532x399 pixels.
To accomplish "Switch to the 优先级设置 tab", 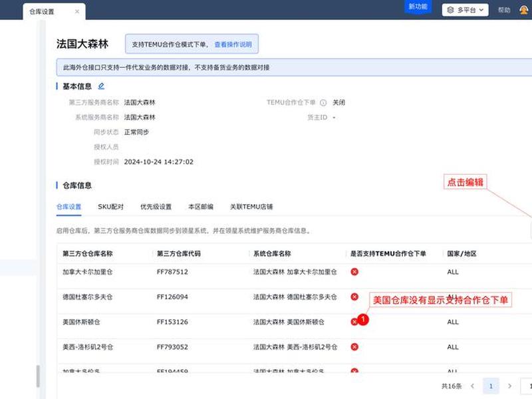I will [x=156, y=207].
